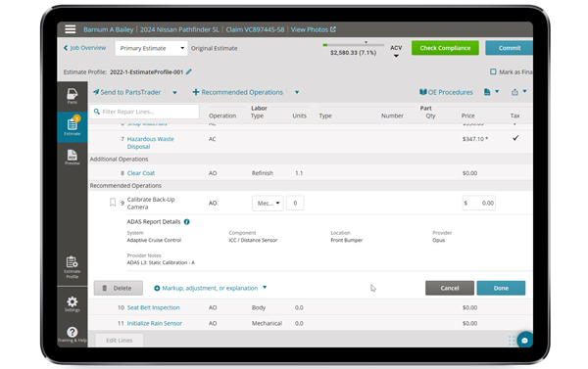The width and height of the screenshot is (588, 369).
Task: Delete the selected repair line
Action: click(119, 288)
